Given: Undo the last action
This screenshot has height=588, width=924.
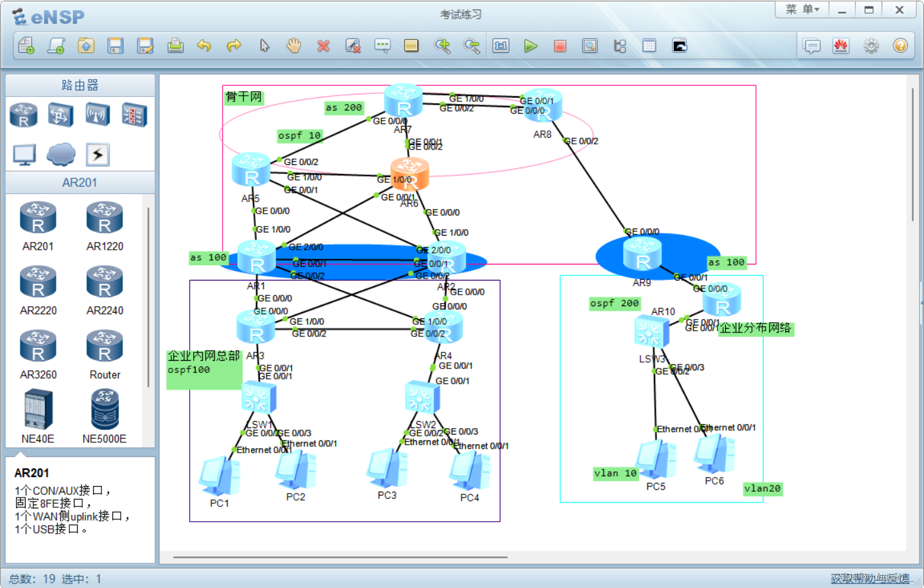Looking at the screenshot, I should (x=204, y=46).
